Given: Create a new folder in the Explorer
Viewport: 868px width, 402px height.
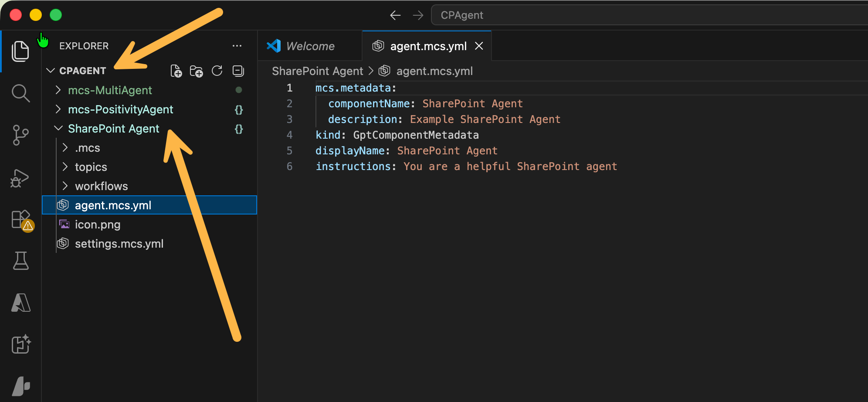Looking at the screenshot, I should pos(197,71).
